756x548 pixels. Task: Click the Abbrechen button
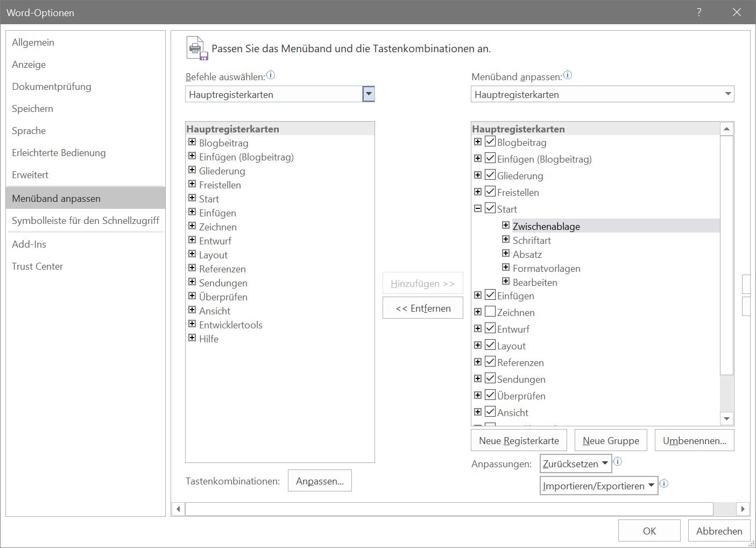pyautogui.click(x=719, y=531)
